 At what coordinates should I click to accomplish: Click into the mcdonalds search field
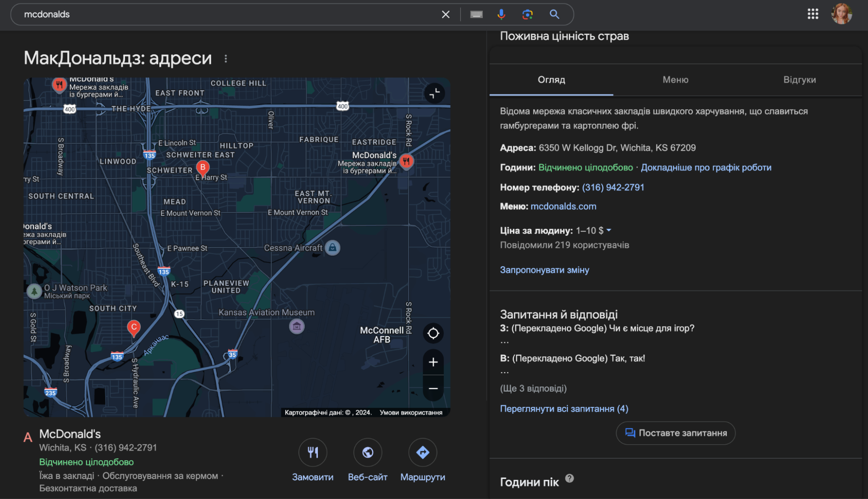(230, 14)
